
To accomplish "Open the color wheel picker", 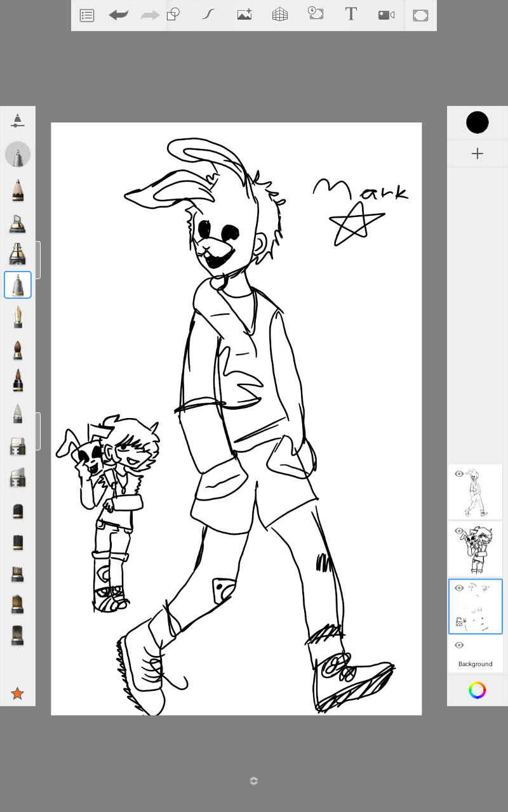I will click(478, 690).
